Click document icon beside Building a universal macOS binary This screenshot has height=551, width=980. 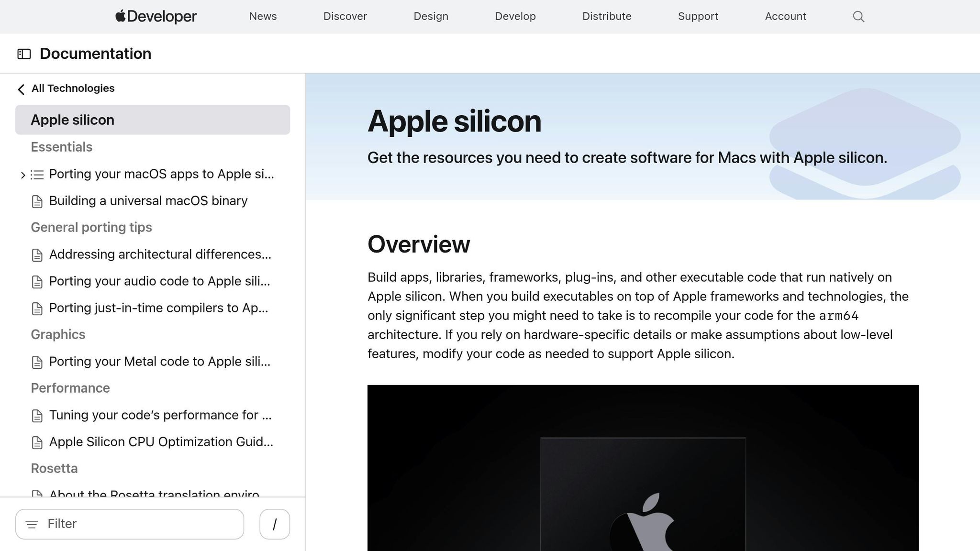point(37,201)
